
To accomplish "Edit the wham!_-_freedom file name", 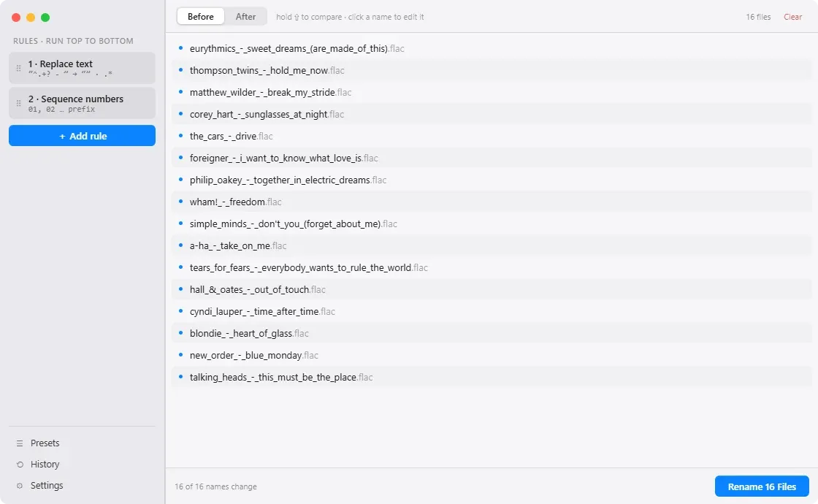I will pos(235,202).
